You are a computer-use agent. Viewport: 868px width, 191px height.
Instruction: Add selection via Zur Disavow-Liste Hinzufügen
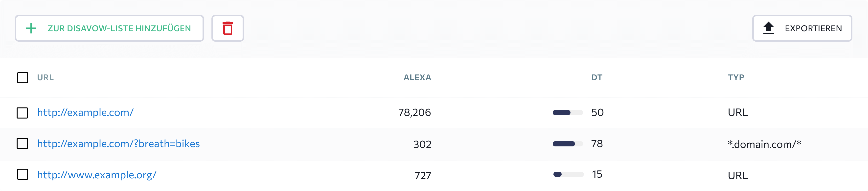109,28
